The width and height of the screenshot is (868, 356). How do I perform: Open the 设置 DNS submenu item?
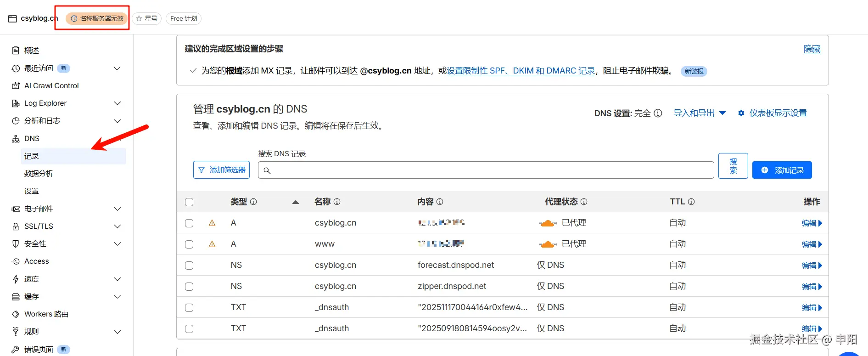point(32,191)
